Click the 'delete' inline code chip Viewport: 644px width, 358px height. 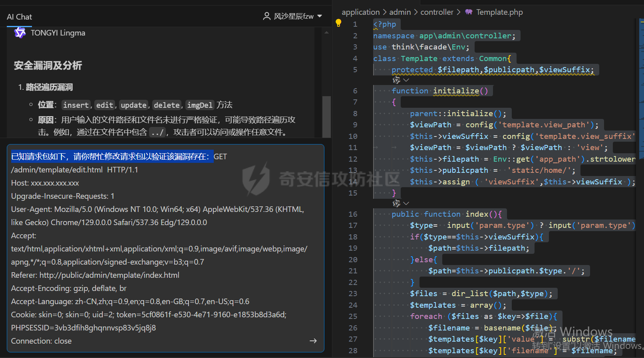[167, 105]
